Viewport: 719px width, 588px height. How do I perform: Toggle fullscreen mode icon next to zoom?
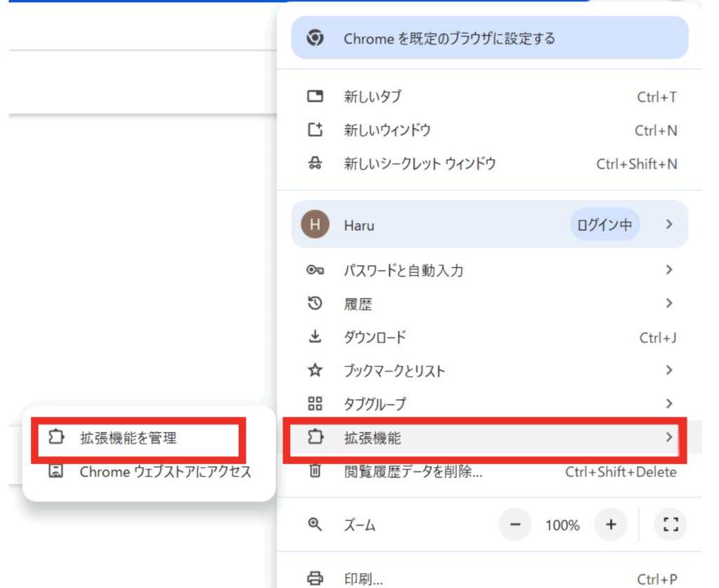point(671,524)
